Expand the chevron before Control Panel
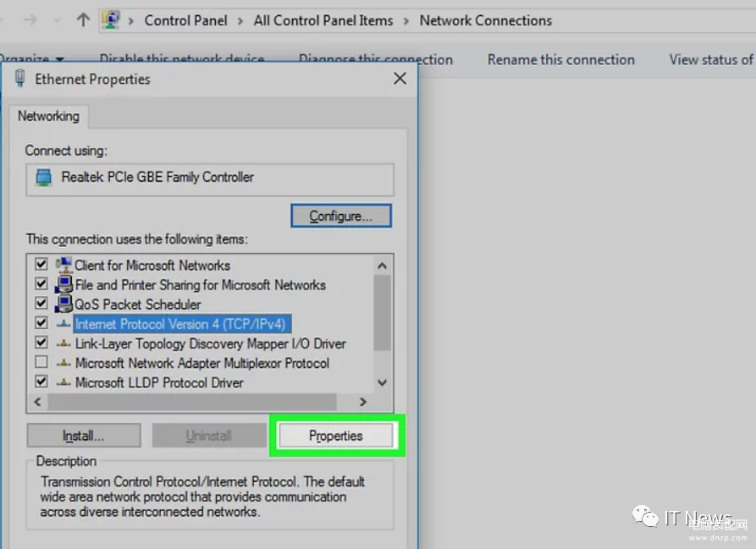This screenshot has height=549, width=756. point(130,21)
